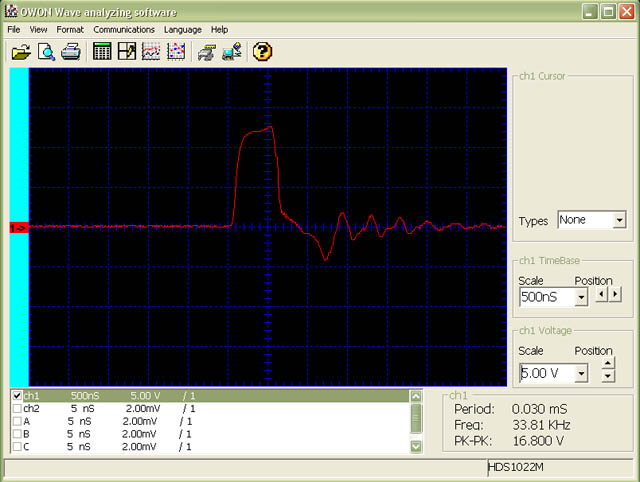640x482 pixels.
Task: Click the Freq value 33.81 KHz
Action: 541,425
